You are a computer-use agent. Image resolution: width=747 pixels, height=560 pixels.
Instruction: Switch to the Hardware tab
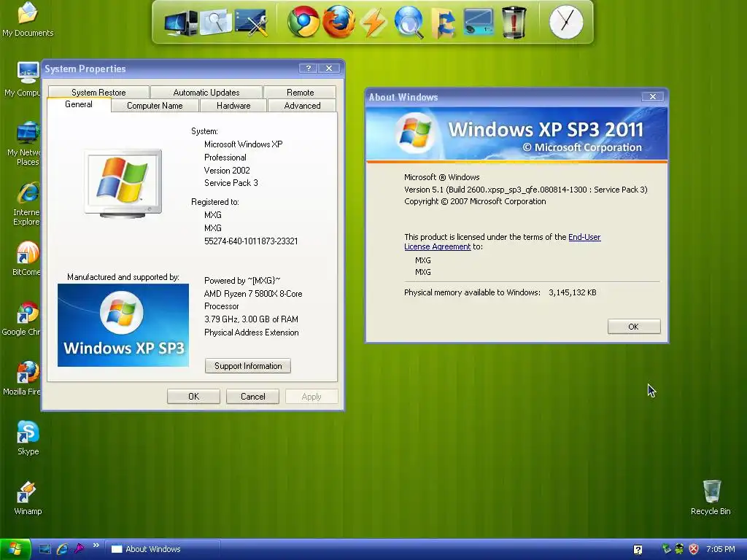pos(233,106)
